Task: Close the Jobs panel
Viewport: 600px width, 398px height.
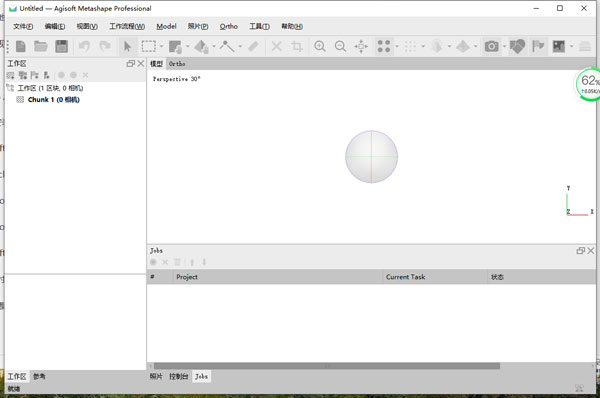Action: [591, 251]
